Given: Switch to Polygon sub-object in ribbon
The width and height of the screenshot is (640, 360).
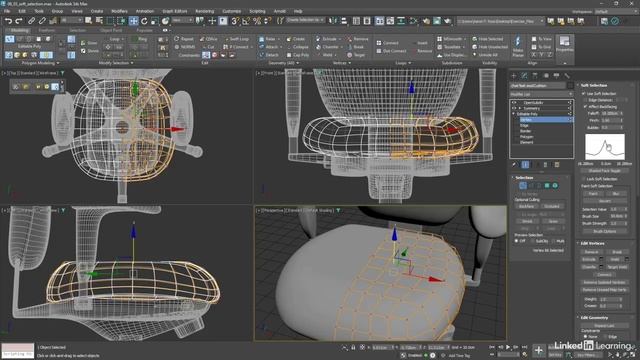Looking at the screenshot, I should tap(39, 39).
